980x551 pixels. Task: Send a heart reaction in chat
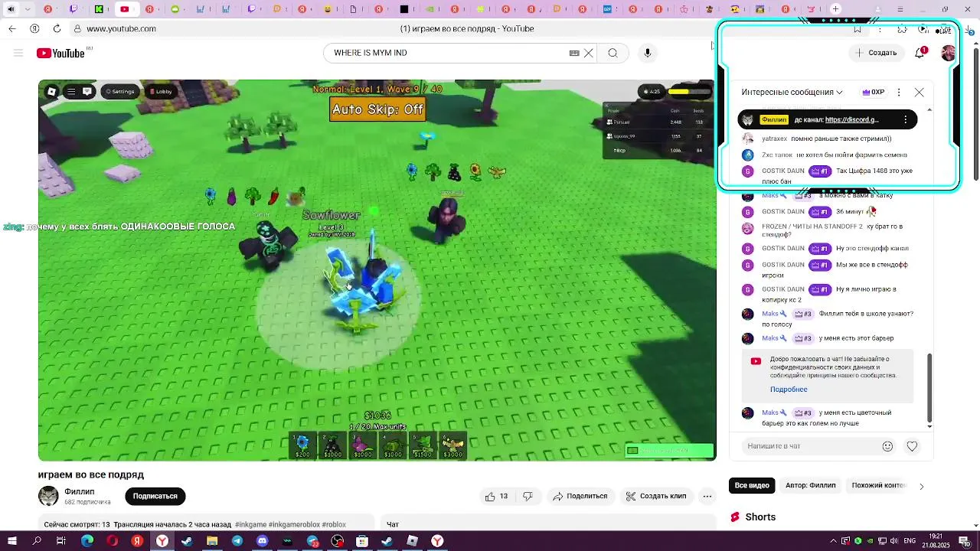tap(912, 446)
